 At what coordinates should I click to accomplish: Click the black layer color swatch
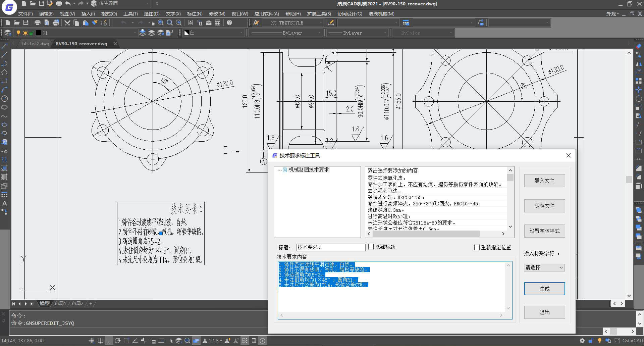[39, 33]
